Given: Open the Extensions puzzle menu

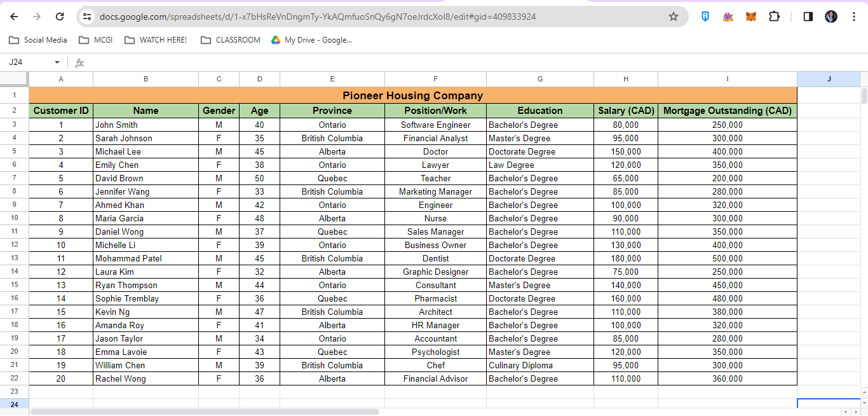Looking at the screenshot, I should coord(774,17).
